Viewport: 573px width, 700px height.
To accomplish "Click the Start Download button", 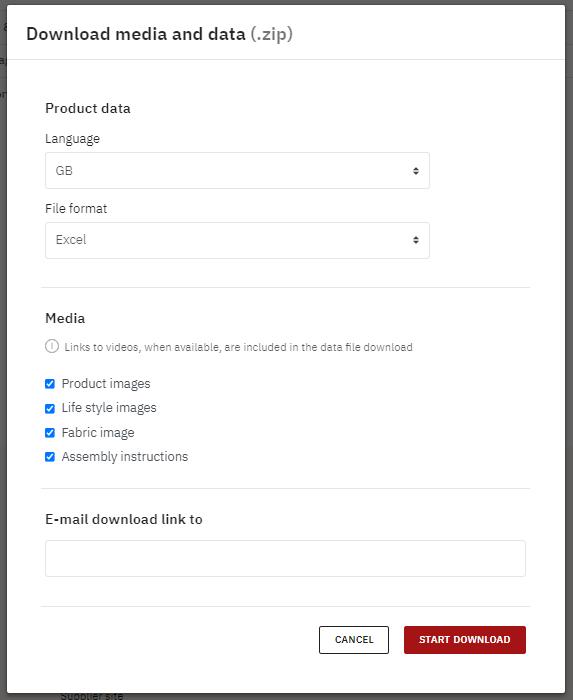I will coord(465,640).
